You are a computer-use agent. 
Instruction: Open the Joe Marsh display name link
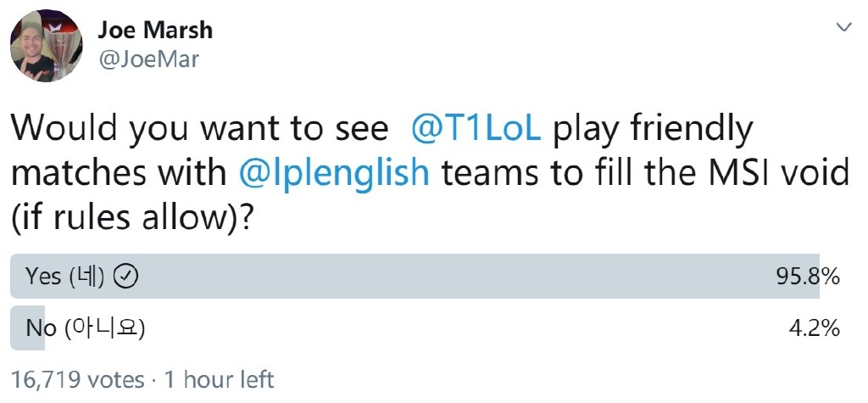(154, 31)
